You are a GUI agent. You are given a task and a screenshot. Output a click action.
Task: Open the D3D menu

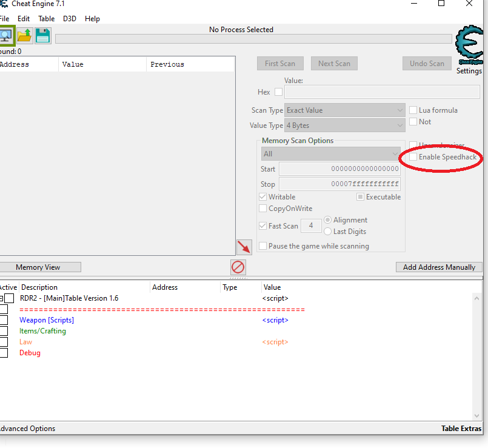(70, 19)
